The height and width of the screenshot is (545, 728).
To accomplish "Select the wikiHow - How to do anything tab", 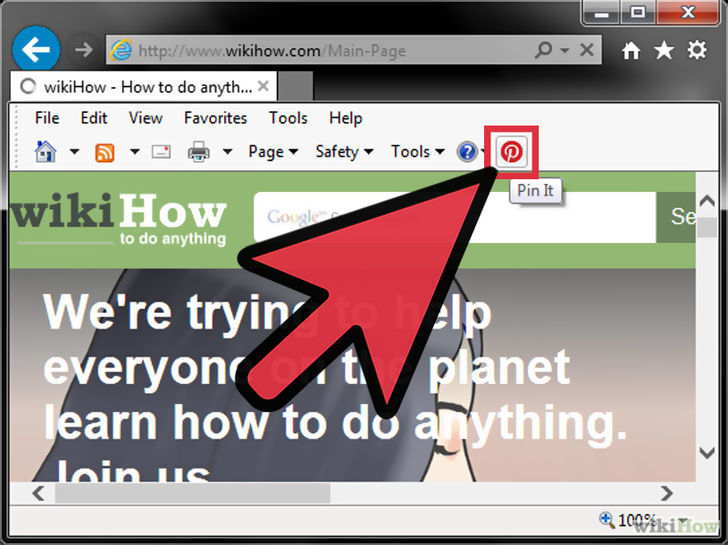I will (x=143, y=87).
